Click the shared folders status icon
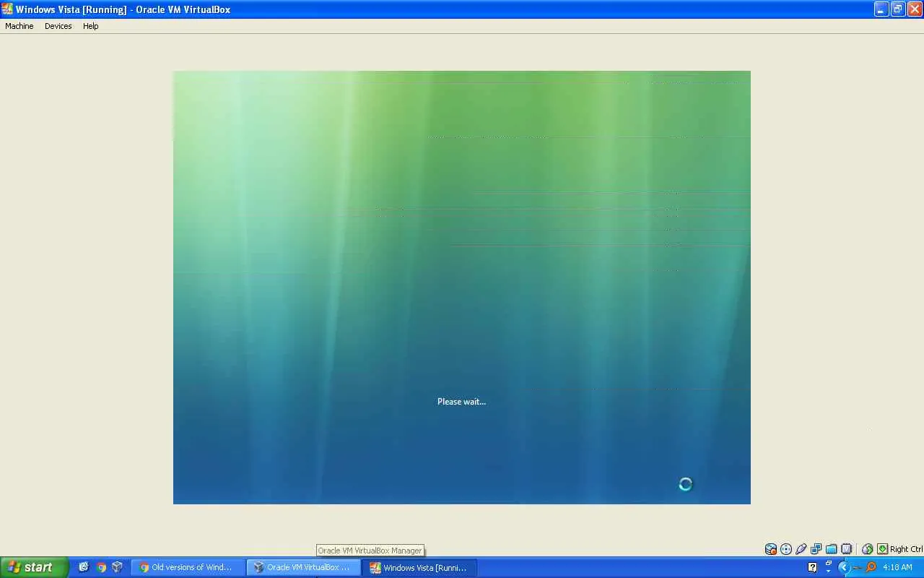This screenshot has width=924, height=578. pyautogui.click(x=832, y=549)
